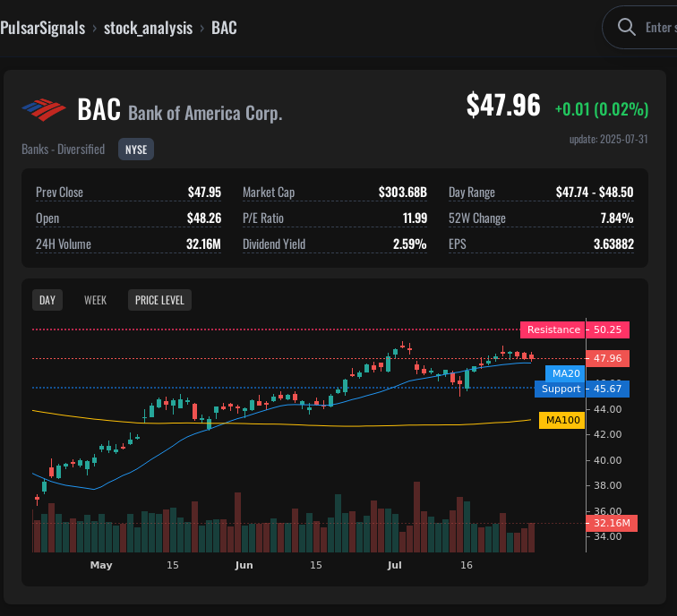Viewport: 677px width, 616px height.
Task: Click the 11.99 P/E value
Action: (415, 218)
